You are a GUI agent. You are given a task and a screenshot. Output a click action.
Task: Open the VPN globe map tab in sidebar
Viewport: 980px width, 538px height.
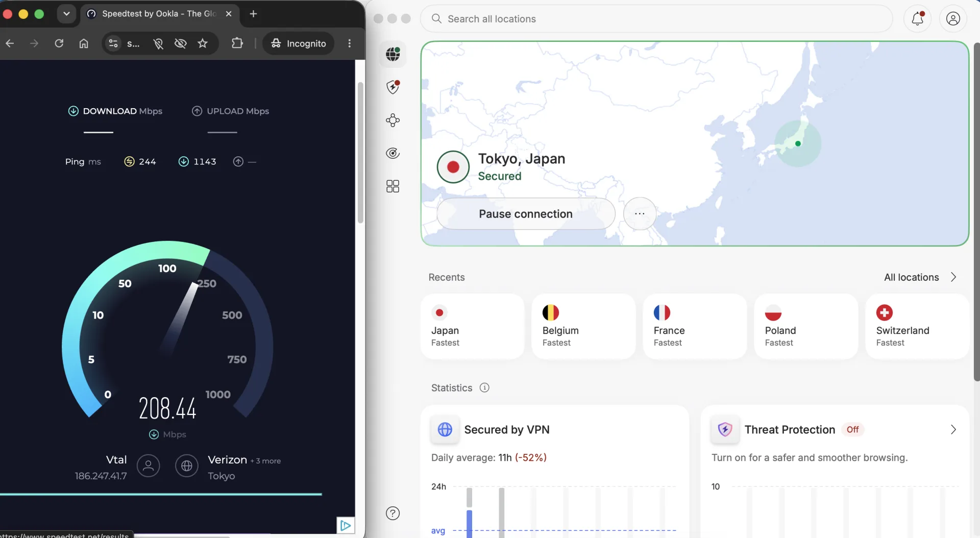tap(393, 54)
